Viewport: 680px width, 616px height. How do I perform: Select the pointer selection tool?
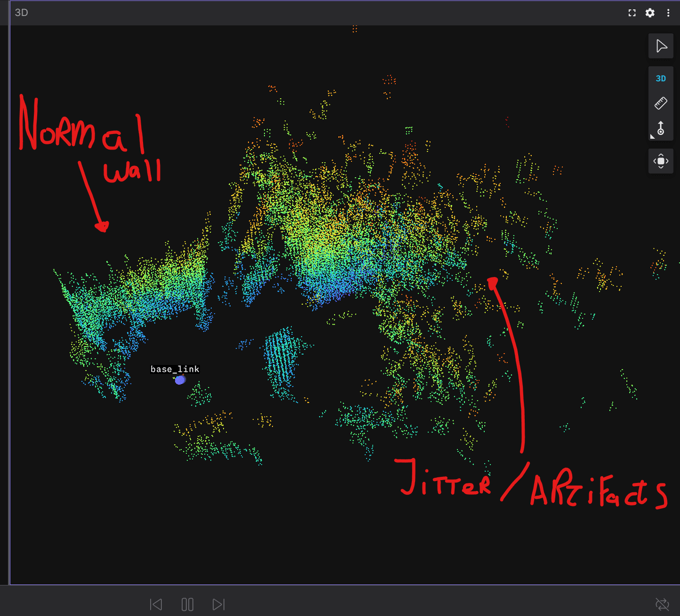[661, 46]
